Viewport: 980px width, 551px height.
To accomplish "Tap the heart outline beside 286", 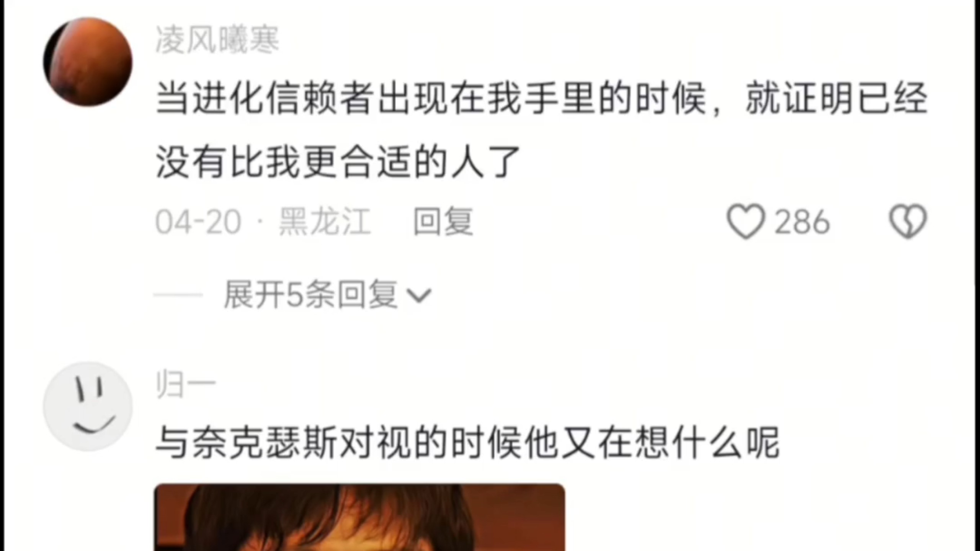I will (x=746, y=222).
